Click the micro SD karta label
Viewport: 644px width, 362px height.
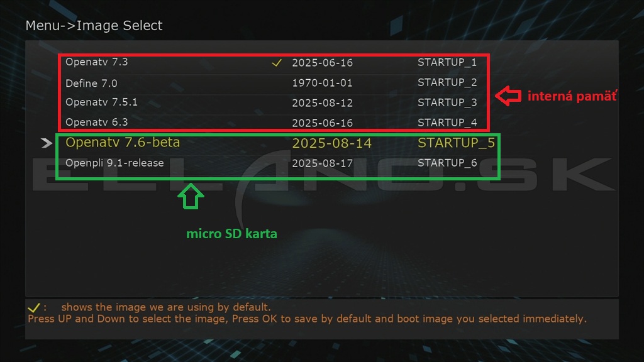(231, 233)
